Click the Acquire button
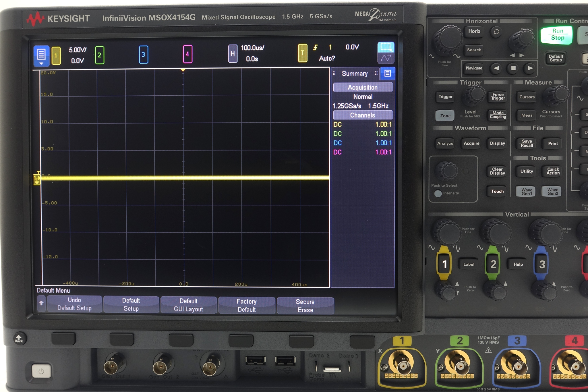This screenshot has height=392, width=588. tap(471, 144)
